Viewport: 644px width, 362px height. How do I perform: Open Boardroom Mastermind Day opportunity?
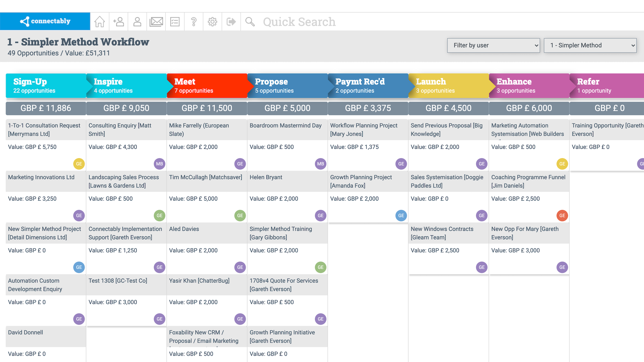[x=285, y=126]
